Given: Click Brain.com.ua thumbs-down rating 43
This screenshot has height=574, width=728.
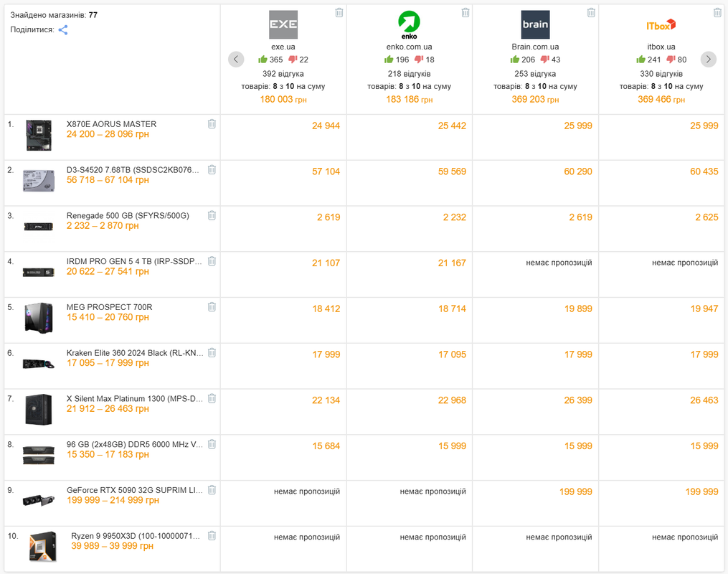Looking at the screenshot, I should coord(551,60).
